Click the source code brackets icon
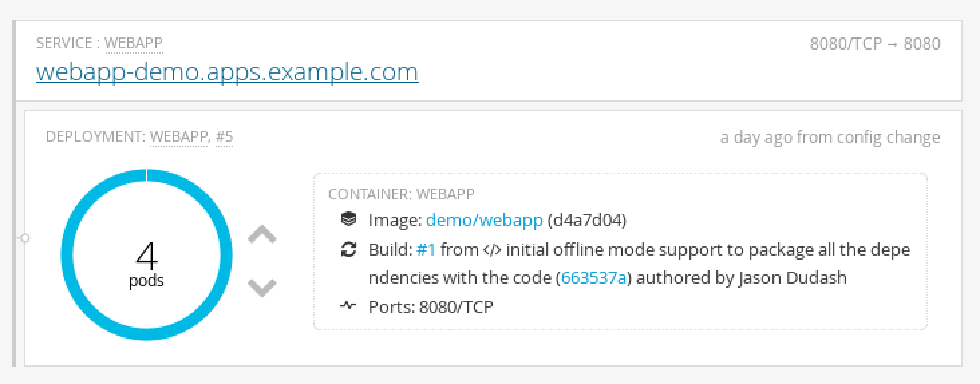The width and height of the screenshot is (980, 384). click(490, 250)
